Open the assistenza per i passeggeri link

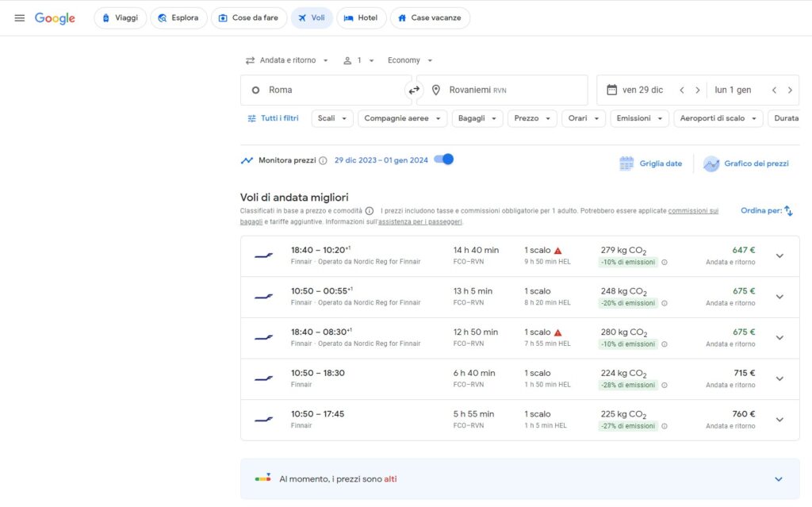click(x=420, y=222)
